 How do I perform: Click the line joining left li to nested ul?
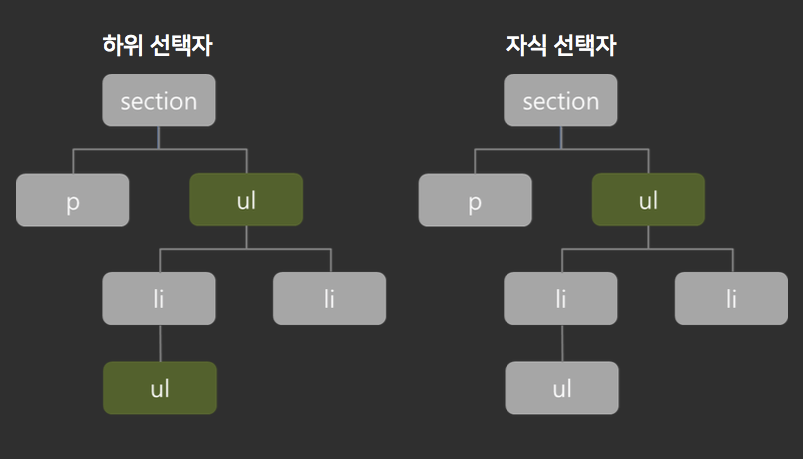(160, 343)
